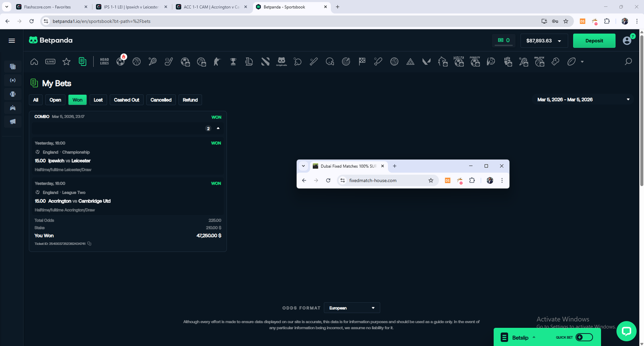Image resolution: width=644 pixels, height=346 pixels.
Task: Select the Tennis racket sport icon
Action: point(153,62)
